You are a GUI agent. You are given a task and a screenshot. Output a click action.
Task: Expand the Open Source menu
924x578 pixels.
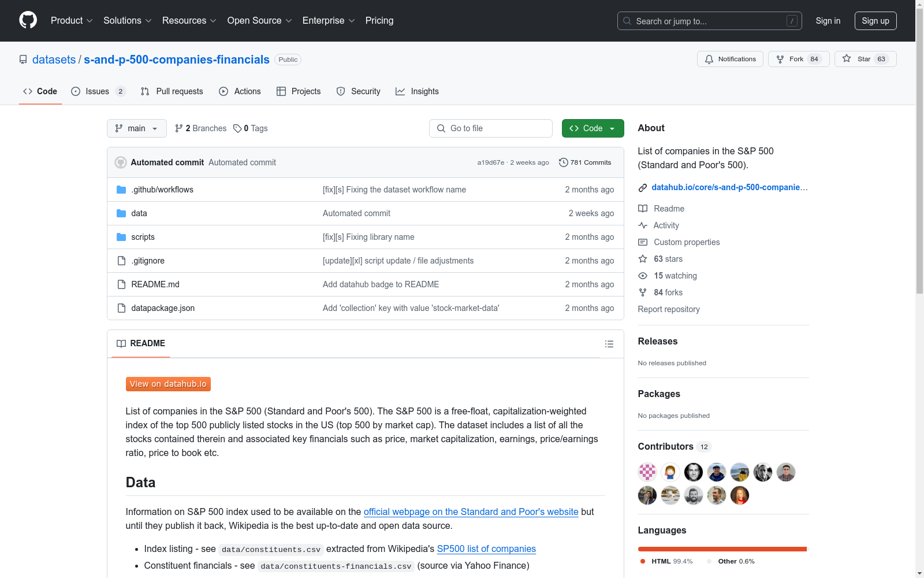260,20
